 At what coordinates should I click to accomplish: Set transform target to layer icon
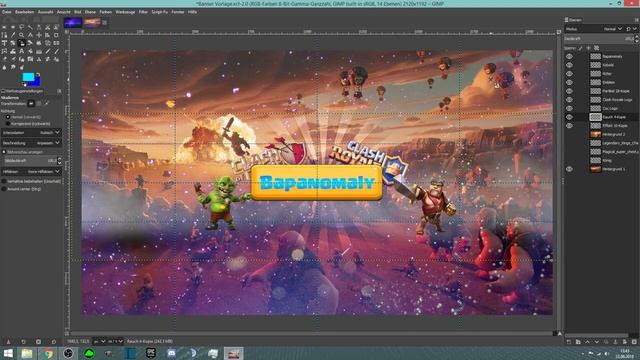(31, 104)
